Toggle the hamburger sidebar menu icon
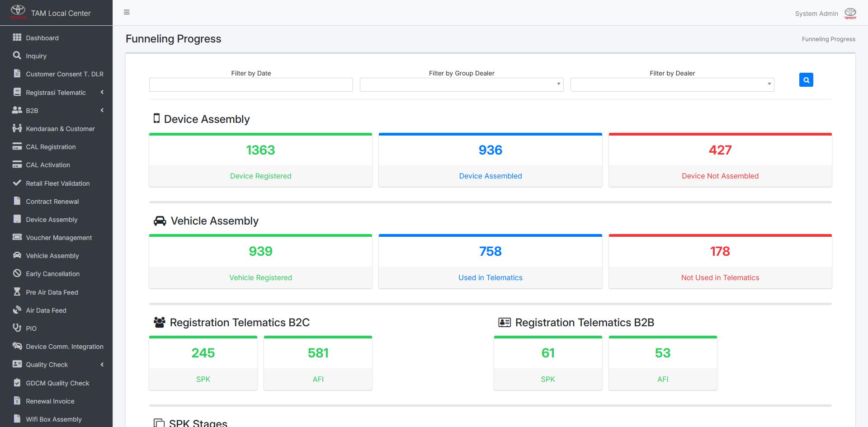Image resolution: width=868 pixels, height=427 pixels. (127, 12)
